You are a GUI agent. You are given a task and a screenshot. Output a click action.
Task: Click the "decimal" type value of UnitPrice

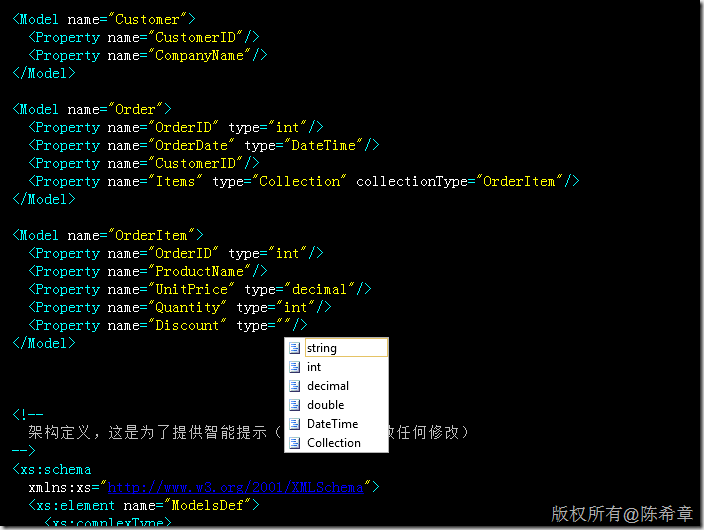(319, 289)
